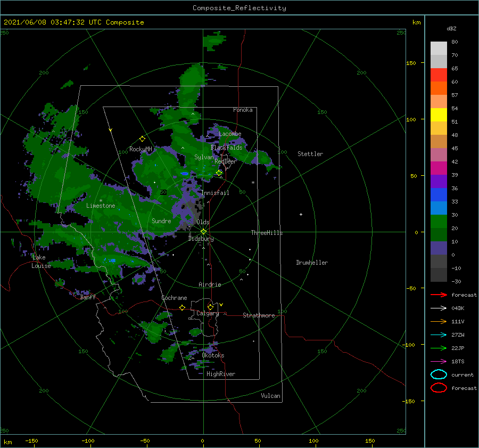Click the white 04DK arrow icon
Image resolution: width=479 pixels, height=448 pixels.
click(x=439, y=308)
